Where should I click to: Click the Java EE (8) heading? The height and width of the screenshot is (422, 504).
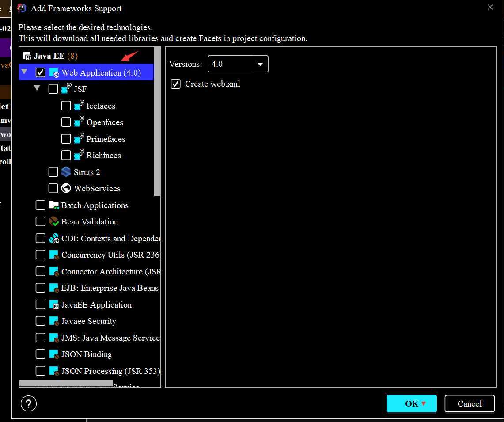[x=55, y=56]
